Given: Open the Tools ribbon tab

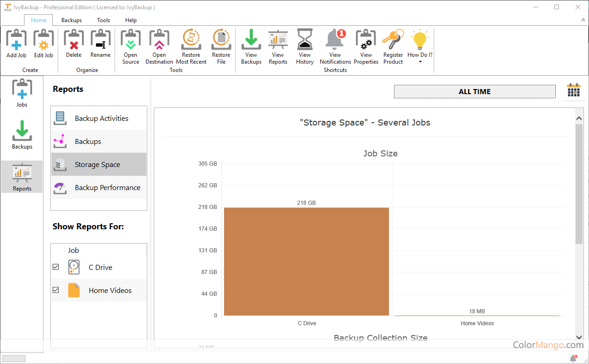Looking at the screenshot, I should point(103,20).
